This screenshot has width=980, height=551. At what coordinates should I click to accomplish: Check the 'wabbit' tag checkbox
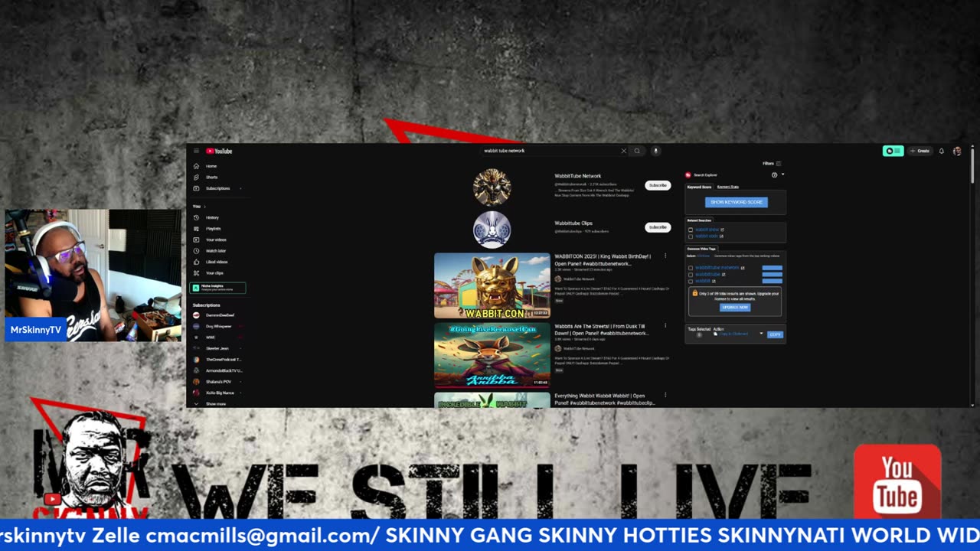tap(691, 281)
